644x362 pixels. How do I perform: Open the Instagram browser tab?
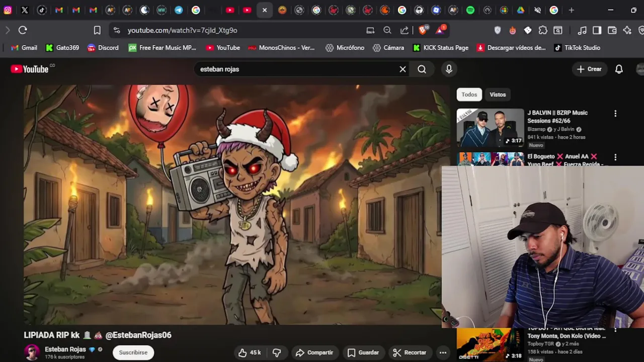pyautogui.click(x=8, y=10)
